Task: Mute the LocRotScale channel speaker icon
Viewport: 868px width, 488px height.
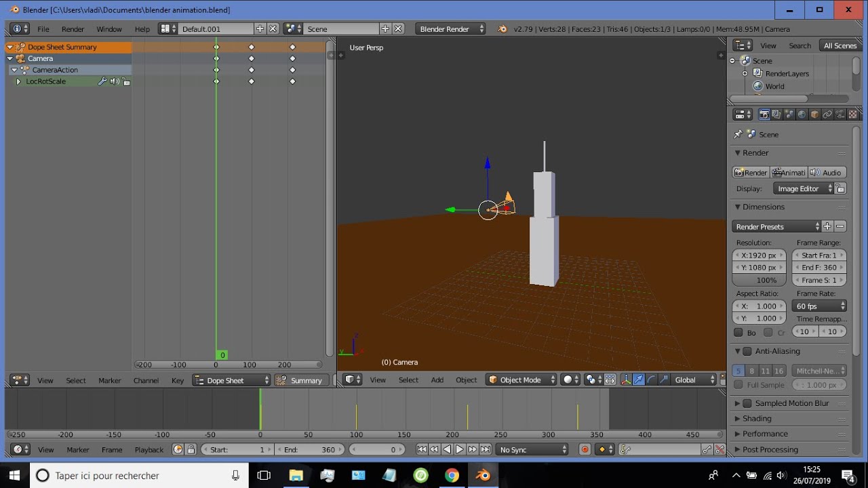Action: [x=114, y=81]
